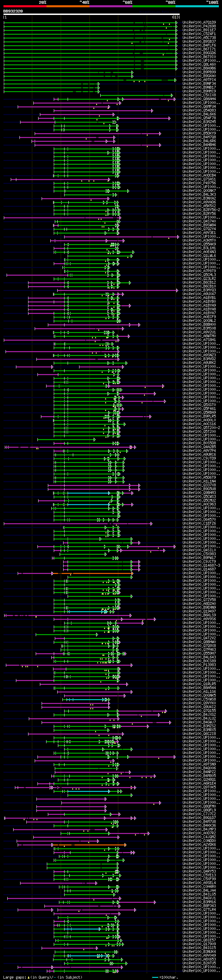
Task: Open the UniRef100_A0DCB4 hit link
Action: (199, 175)
